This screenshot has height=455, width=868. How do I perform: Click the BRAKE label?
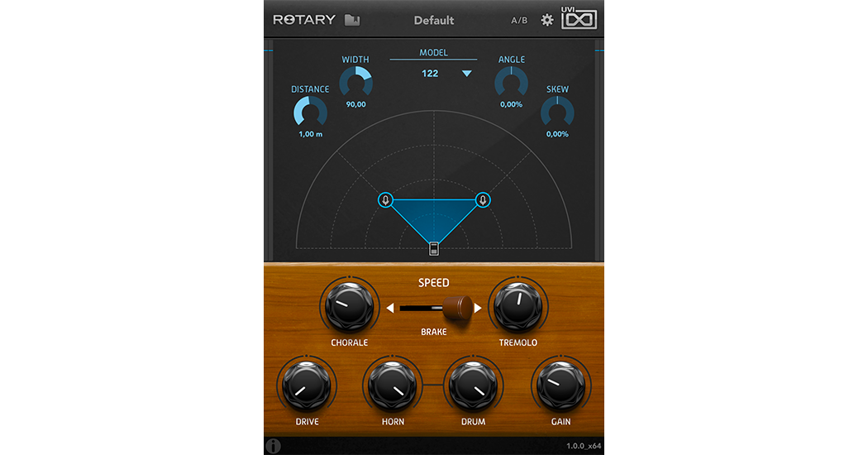click(x=434, y=332)
